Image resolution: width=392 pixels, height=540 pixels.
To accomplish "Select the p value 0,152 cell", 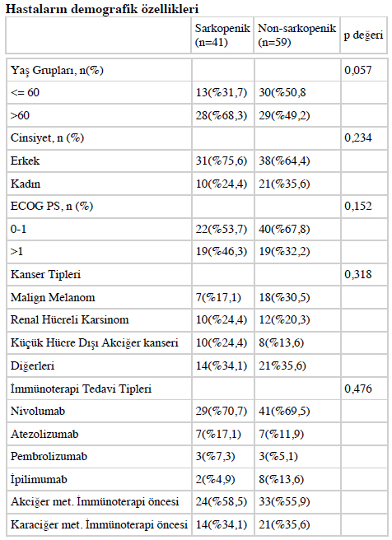I will point(358,206).
